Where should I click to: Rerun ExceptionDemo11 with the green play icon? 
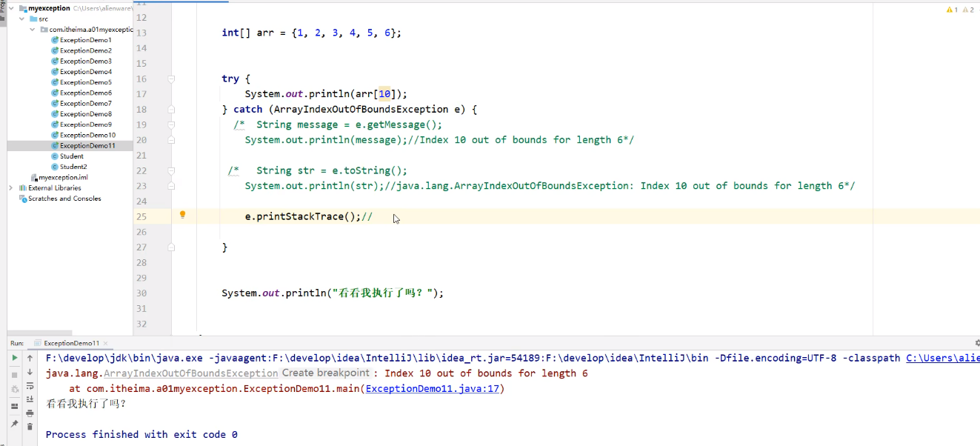[15, 359]
